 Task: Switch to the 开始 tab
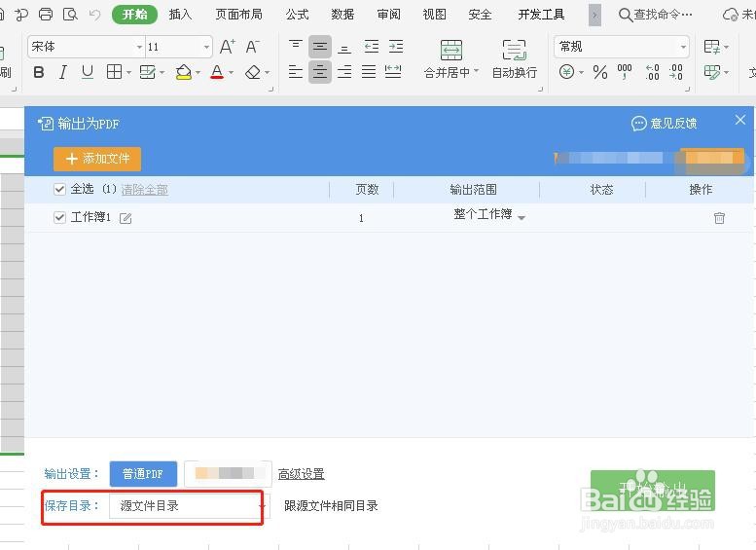point(134,15)
